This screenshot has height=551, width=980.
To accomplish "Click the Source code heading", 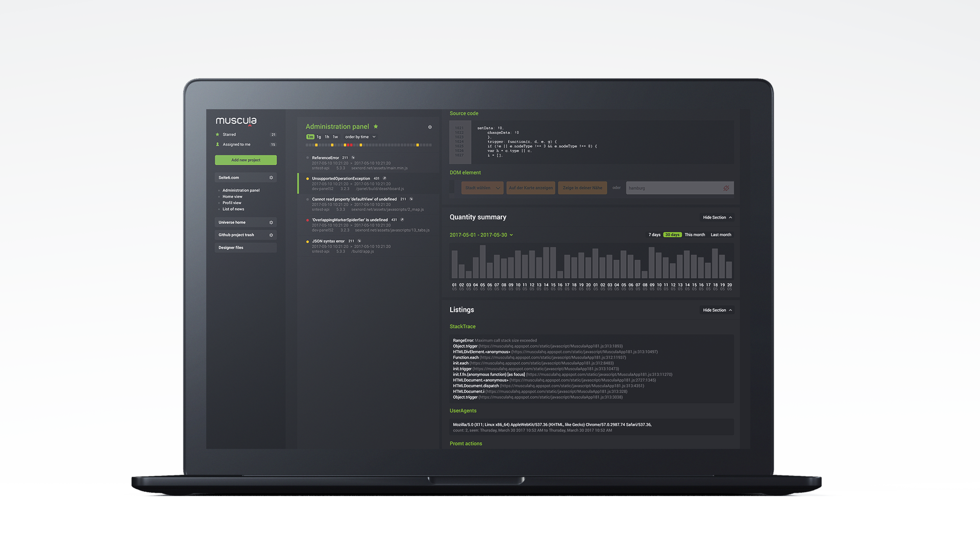I will 464,113.
